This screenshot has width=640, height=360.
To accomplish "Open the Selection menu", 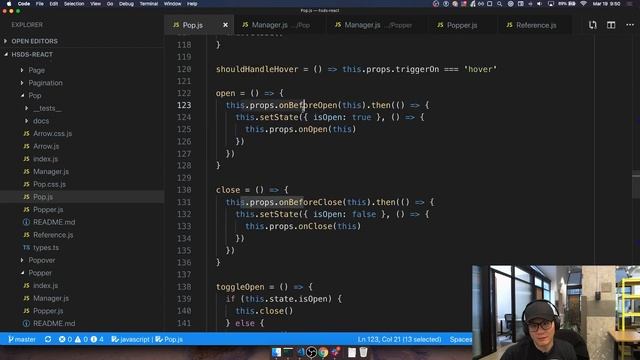I will point(74,4).
